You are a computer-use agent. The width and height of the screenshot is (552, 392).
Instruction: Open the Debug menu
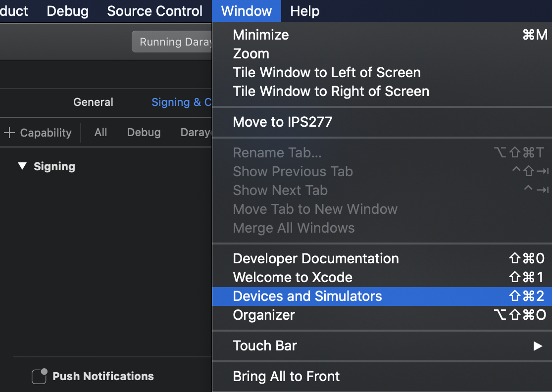(67, 11)
